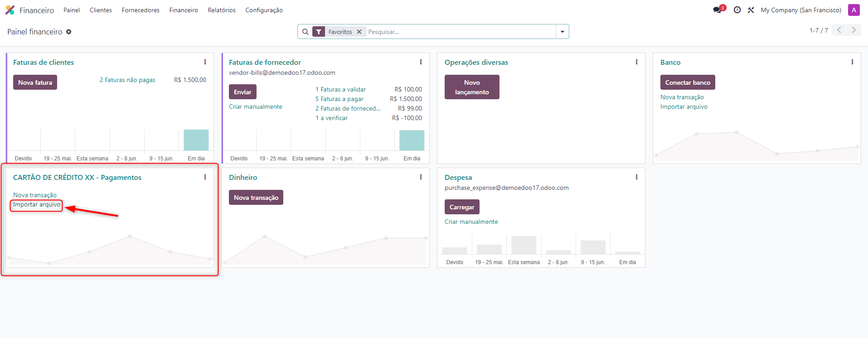868x338 pixels.
Task: Open the Configuração menu
Action: [264, 10]
